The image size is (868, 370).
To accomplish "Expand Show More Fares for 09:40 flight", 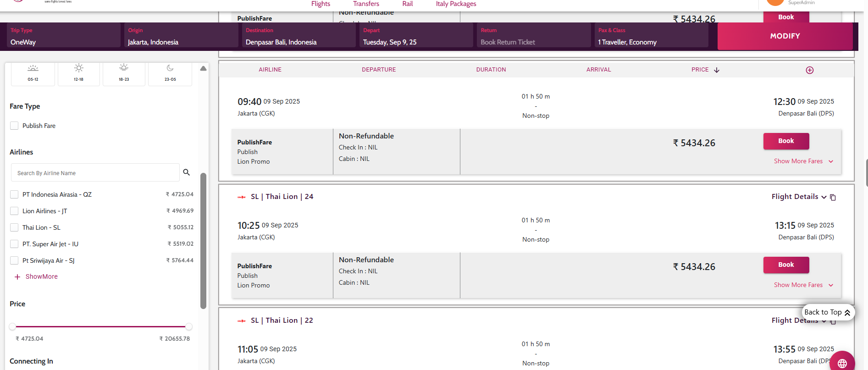I will [x=803, y=161].
